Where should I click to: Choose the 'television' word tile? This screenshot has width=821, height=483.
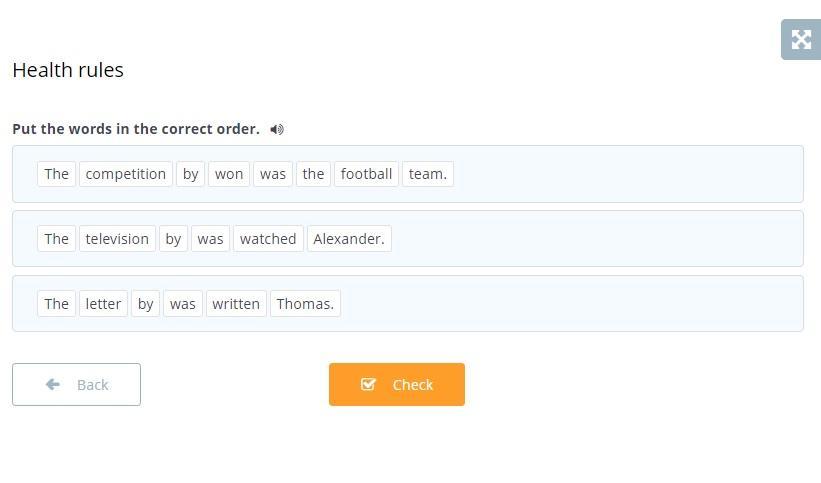pyautogui.click(x=117, y=239)
